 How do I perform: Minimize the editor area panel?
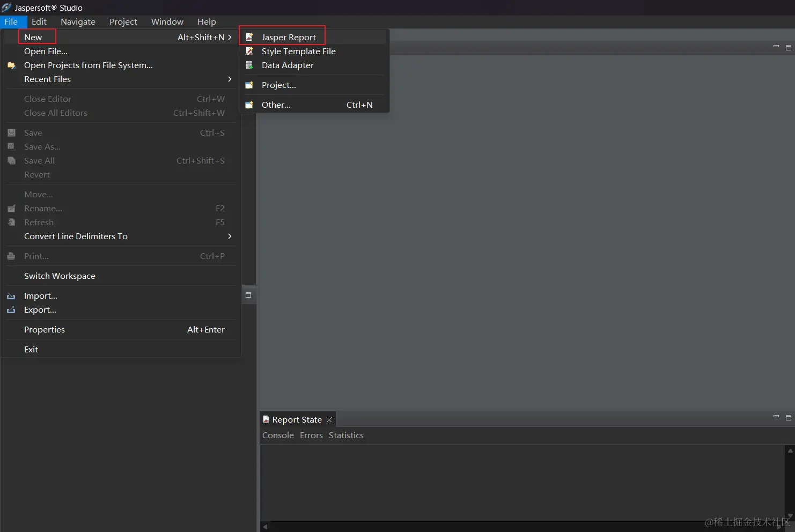[776, 47]
